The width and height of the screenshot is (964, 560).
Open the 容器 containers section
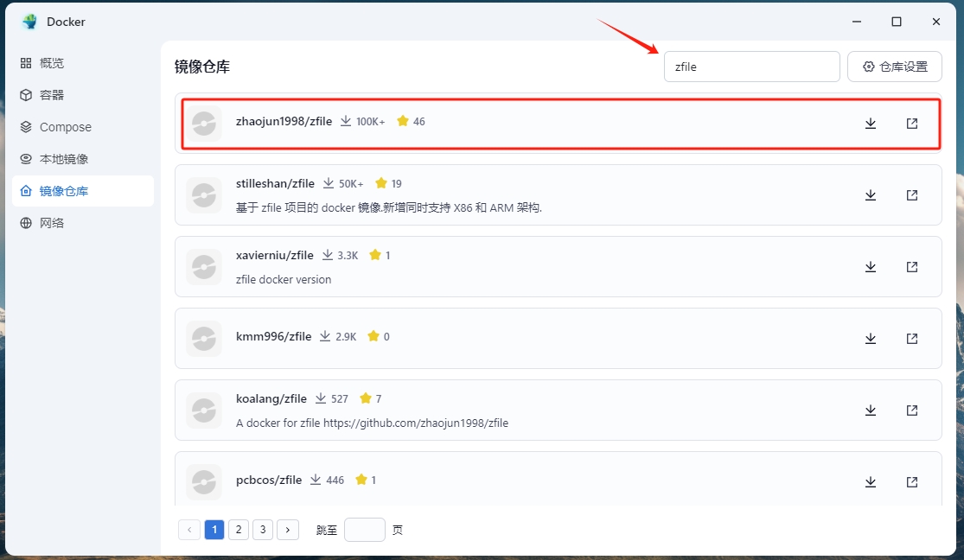(83, 95)
